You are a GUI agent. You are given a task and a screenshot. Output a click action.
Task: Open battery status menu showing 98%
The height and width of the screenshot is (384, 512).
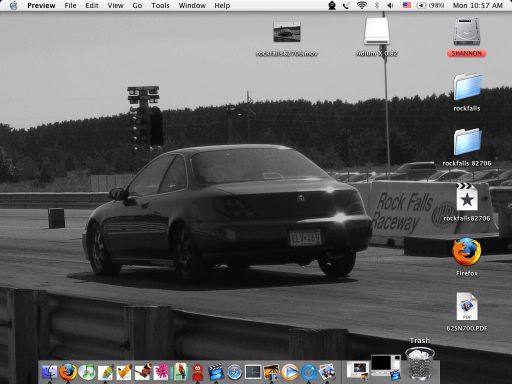point(431,5)
